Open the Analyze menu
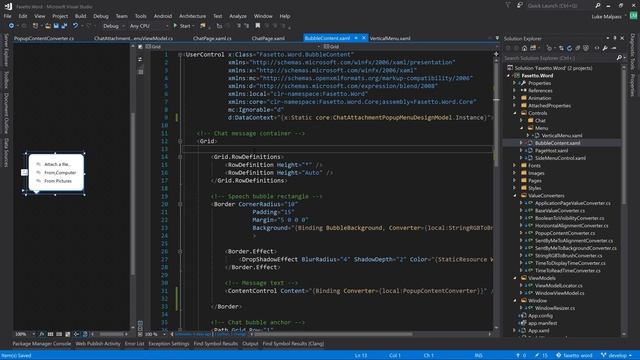This screenshot has height=360, width=640. click(238, 16)
